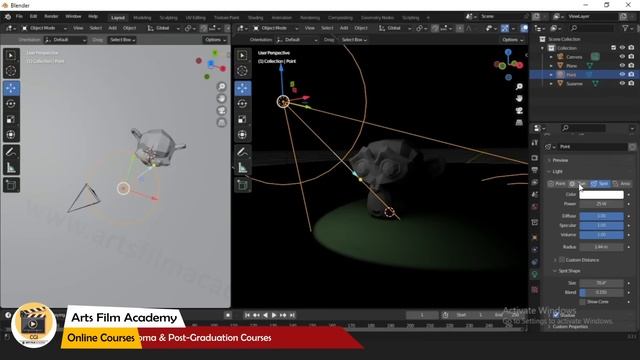Select the Scale tool in right viewport
The height and width of the screenshot is (360, 640).
(242, 119)
